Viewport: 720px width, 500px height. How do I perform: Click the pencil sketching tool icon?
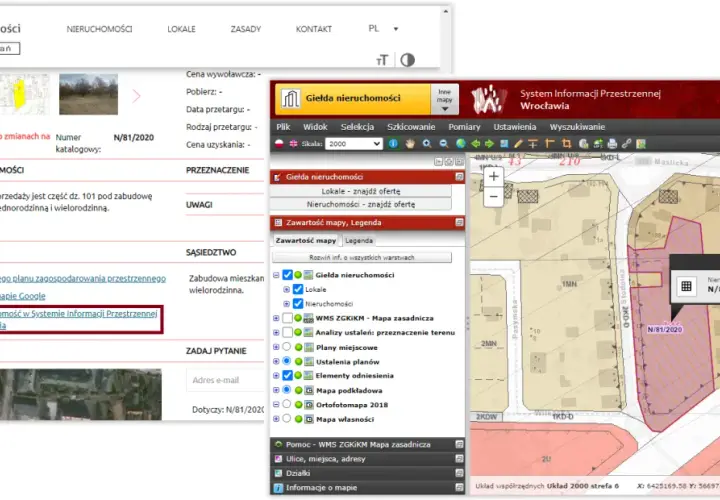(x=518, y=144)
